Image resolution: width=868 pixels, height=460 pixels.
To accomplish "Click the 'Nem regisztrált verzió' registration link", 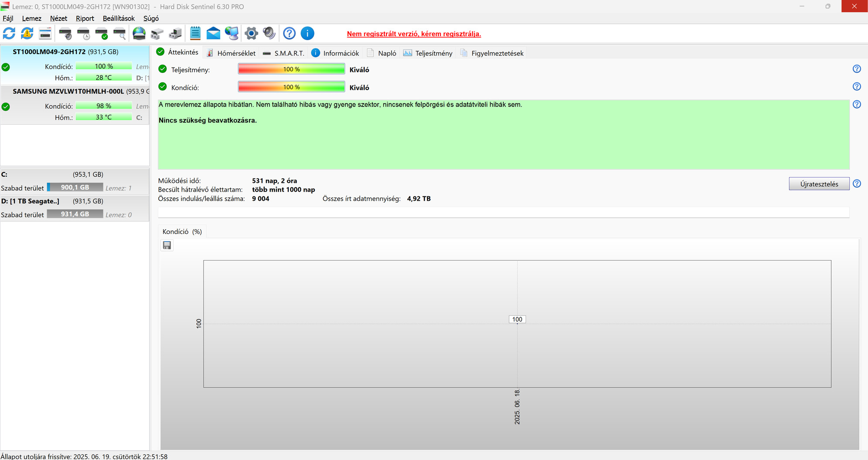I will coord(414,34).
